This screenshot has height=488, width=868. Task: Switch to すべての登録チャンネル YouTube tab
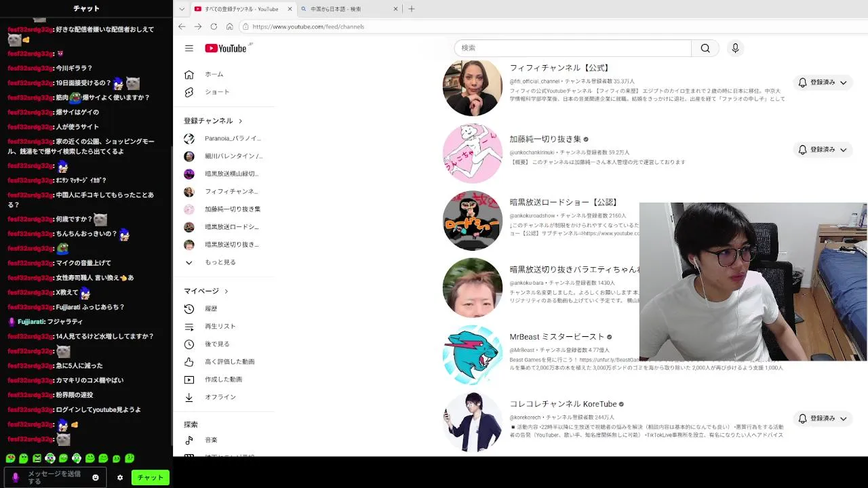[242, 9]
